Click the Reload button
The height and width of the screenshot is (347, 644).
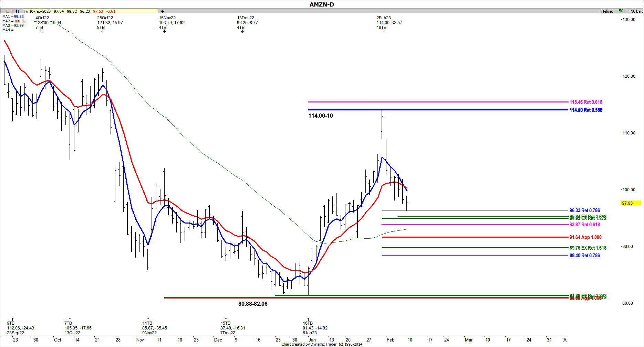(607, 11)
